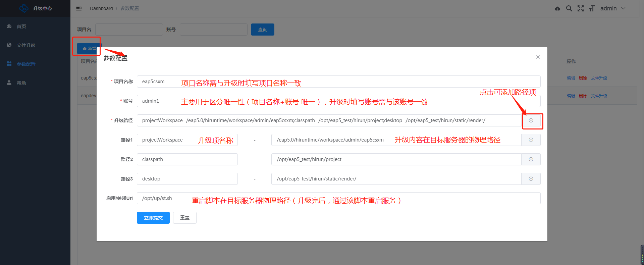This screenshot has height=265, width=644.
Task: Go to 帮助 in the sidebar
Action: (x=21, y=83)
